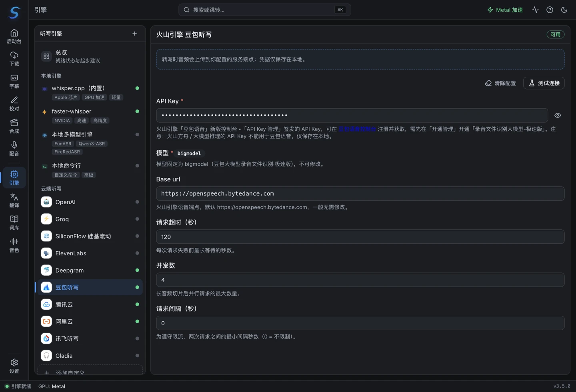
Task: Click the 请求超时（秒）field
Action: click(x=360, y=237)
